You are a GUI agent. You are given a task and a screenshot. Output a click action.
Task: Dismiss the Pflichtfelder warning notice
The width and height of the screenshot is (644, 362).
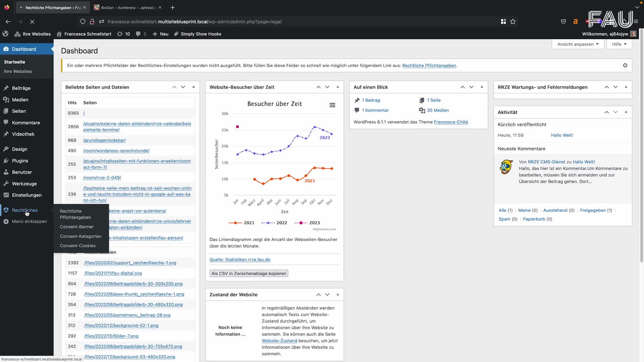pyautogui.click(x=625, y=65)
